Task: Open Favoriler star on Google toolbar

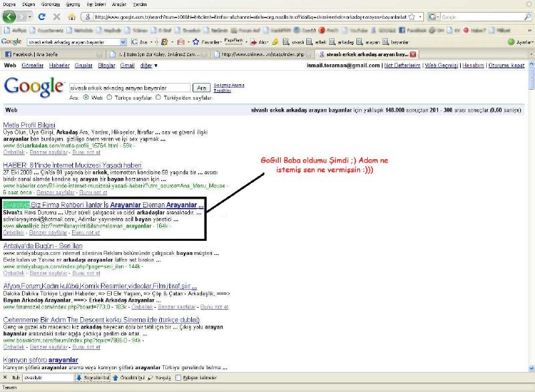Action: coord(207,42)
